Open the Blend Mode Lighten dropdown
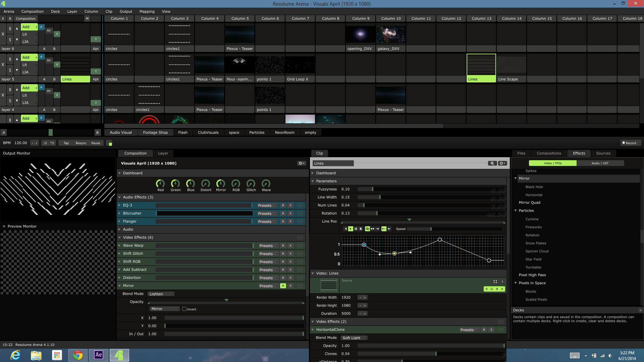644x362 pixels. (161, 294)
